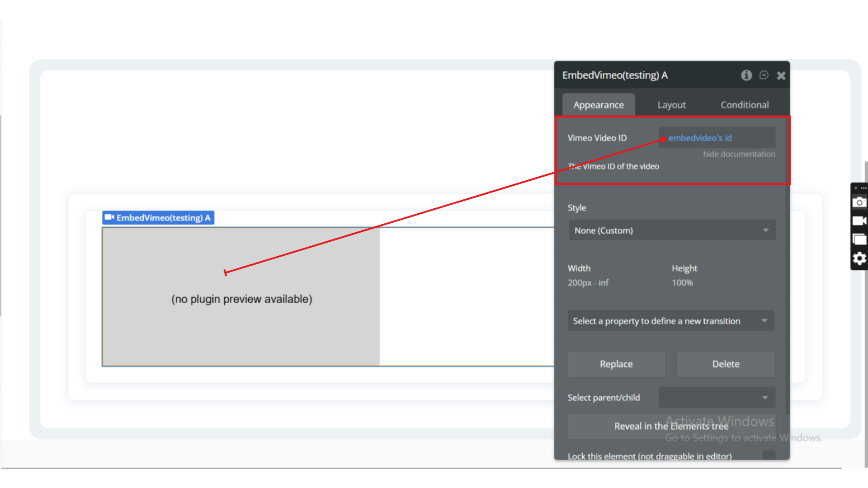Click the stacked windows gallery icon
868x488 pixels.
coord(859,239)
